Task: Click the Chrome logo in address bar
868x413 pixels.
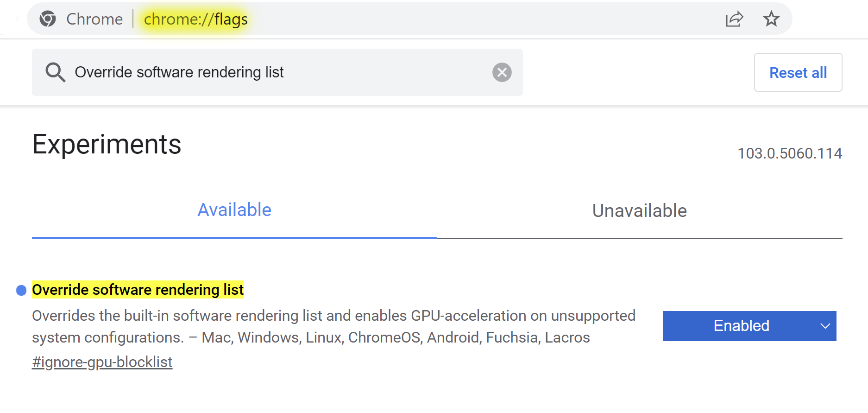Action: (48, 19)
